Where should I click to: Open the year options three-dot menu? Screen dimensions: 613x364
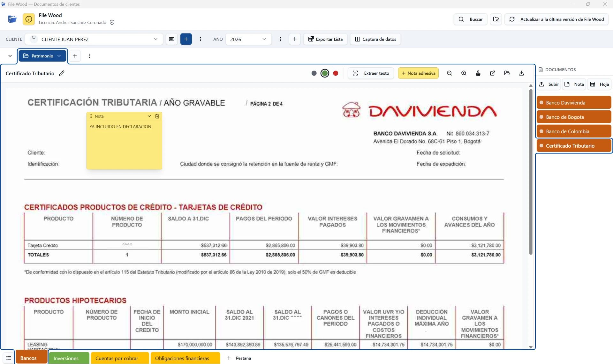coord(280,39)
